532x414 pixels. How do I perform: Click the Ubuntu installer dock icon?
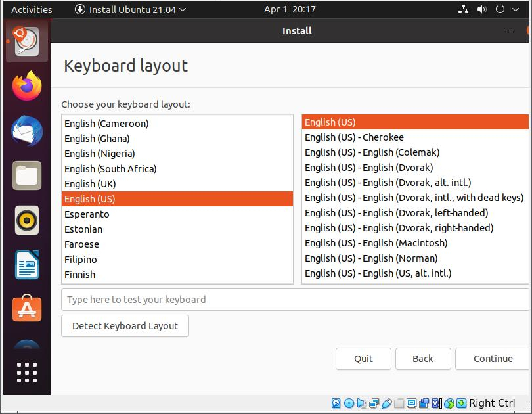pos(27,42)
